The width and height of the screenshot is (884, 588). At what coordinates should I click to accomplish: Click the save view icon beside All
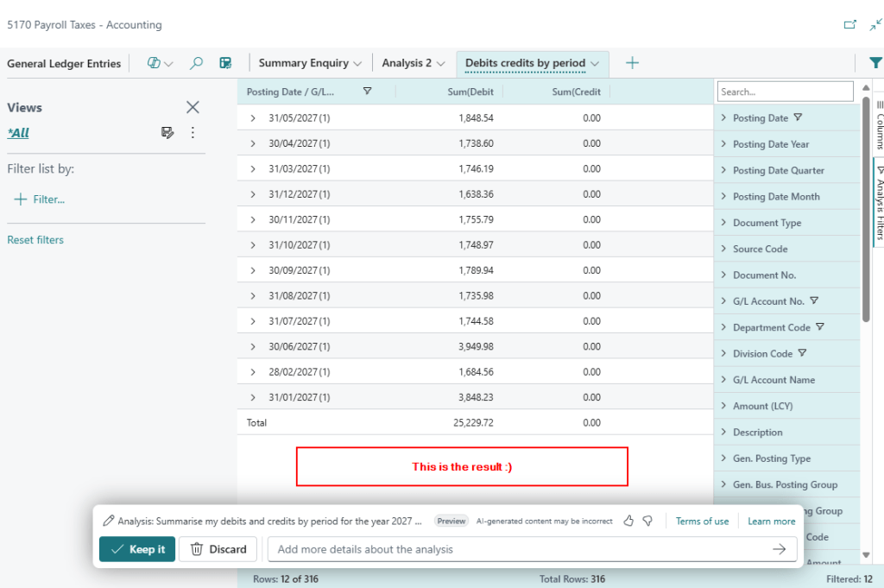click(167, 132)
